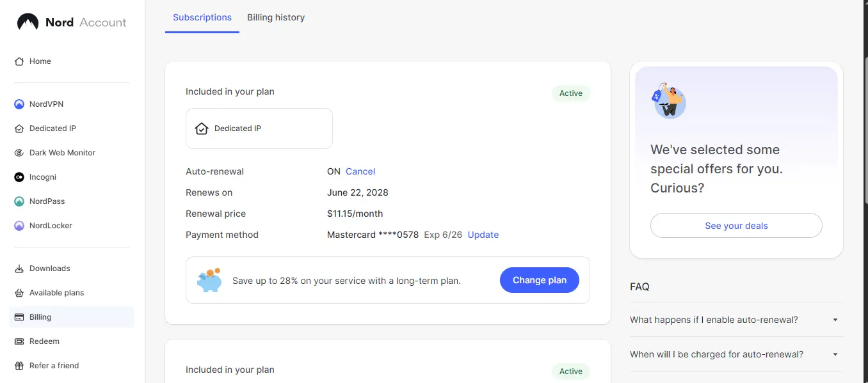The width and height of the screenshot is (868, 383).
Task: Click the Downloads arrow icon
Action: point(19,269)
